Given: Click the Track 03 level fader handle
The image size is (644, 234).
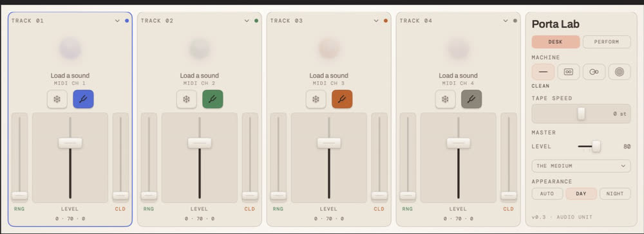Looking at the screenshot, I should click(329, 143).
